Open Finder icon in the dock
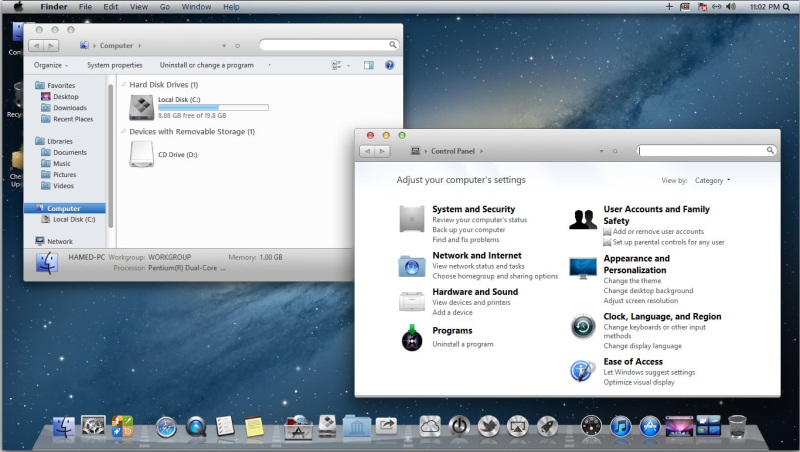 [64, 426]
